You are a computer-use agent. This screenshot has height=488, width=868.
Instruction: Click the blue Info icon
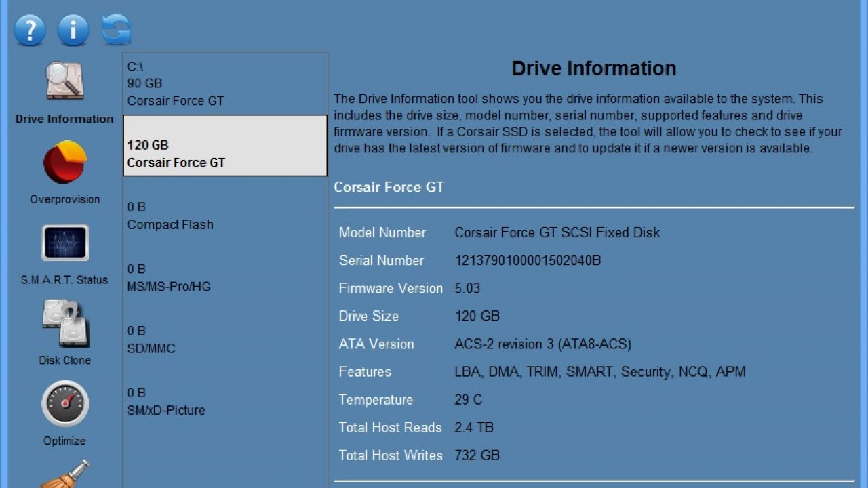pyautogui.click(x=73, y=30)
